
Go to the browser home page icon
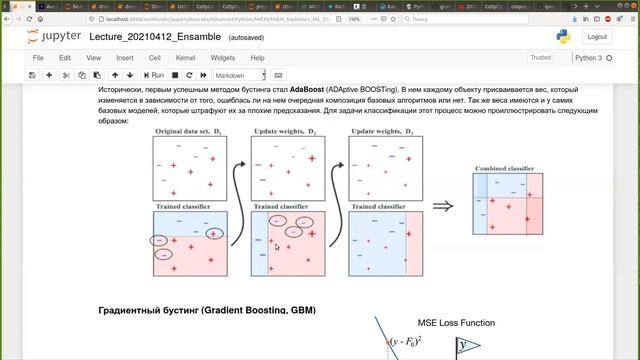(x=40, y=19)
